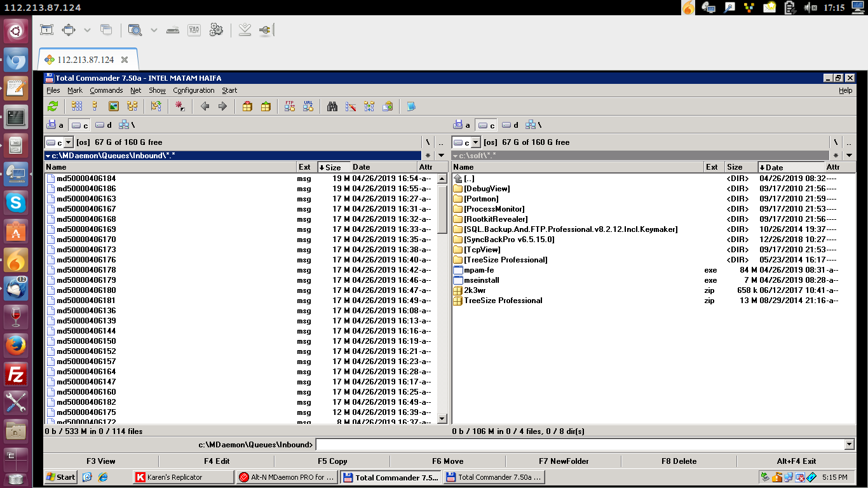Screen dimensions: 868x488
Task: Click the F5 Copy button
Action: (x=332, y=461)
